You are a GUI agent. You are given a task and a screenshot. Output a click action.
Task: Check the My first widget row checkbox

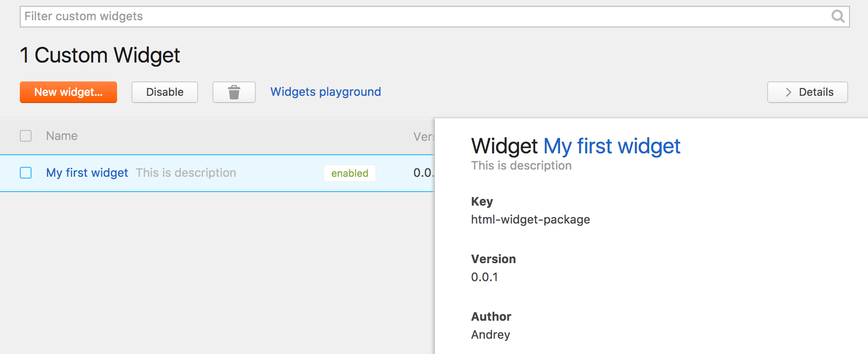[x=26, y=173]
